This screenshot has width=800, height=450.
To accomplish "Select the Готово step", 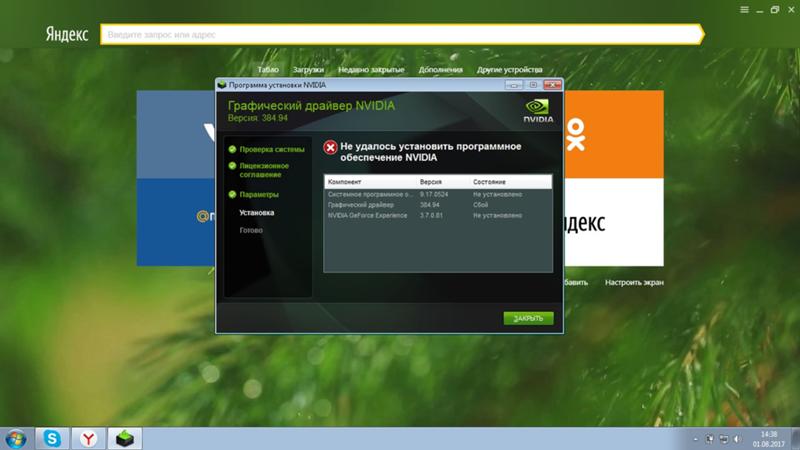I will pyautogui.click(x=251, y=230).
